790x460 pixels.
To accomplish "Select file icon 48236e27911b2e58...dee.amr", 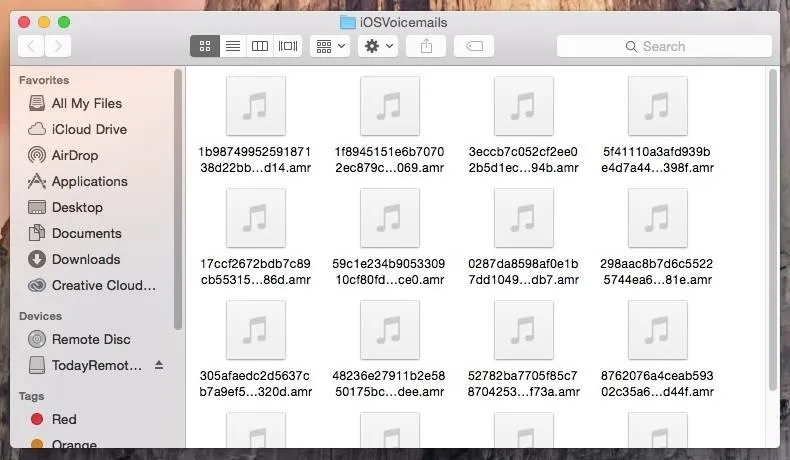I will (390, 330).
